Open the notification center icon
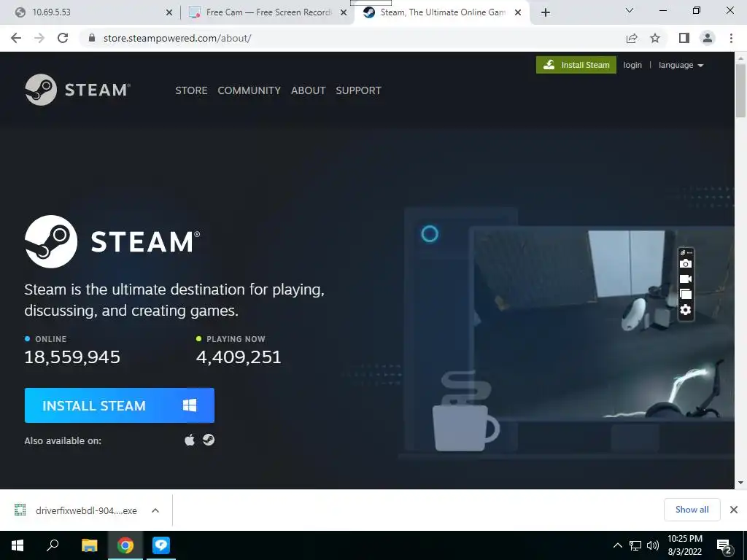The height and width of the screenshot is (560, 747). point(724,546)
